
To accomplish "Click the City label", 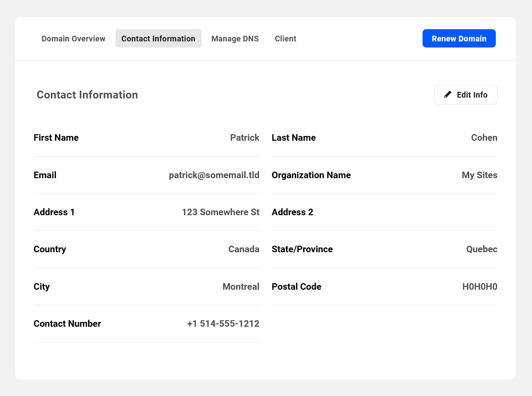I will [x=41, y=287].
